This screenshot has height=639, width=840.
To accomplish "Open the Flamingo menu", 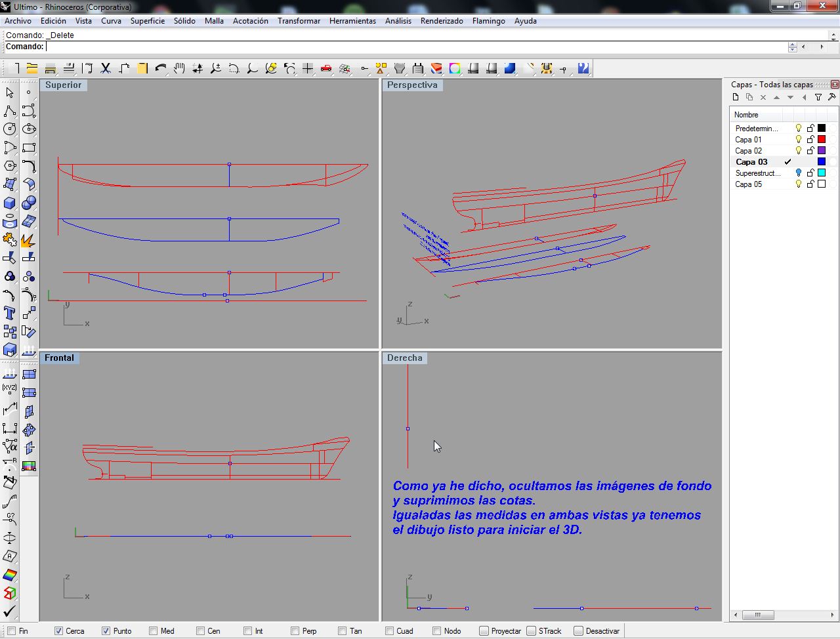I will click(489, 21).
